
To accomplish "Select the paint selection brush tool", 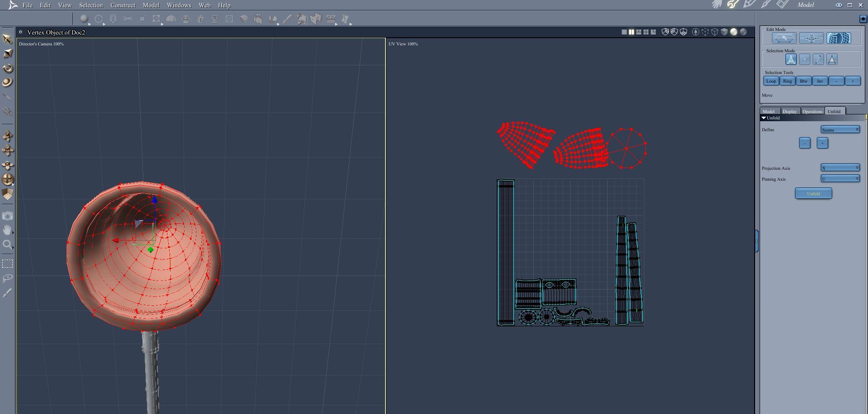I will pos(8,293).
